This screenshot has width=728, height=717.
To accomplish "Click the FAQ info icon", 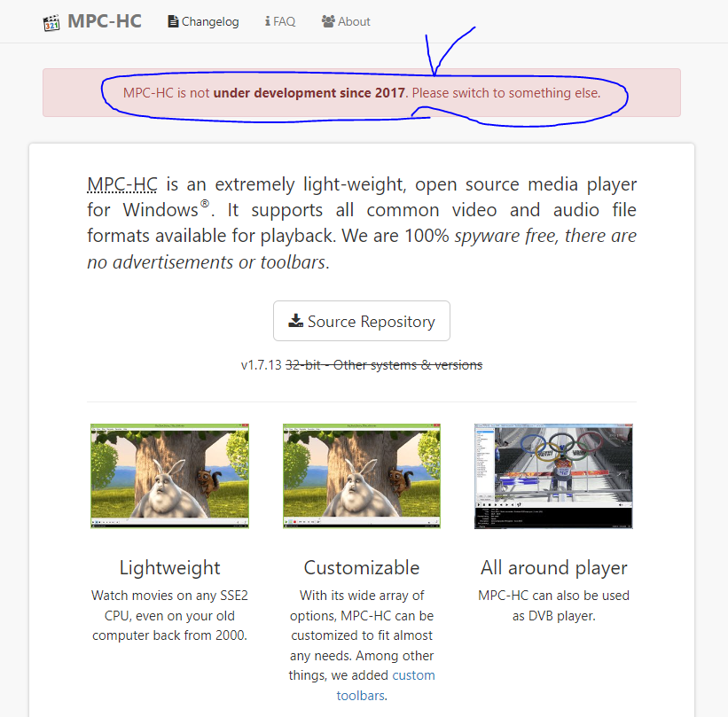I will pyautogui.click(x=268, y=21).
